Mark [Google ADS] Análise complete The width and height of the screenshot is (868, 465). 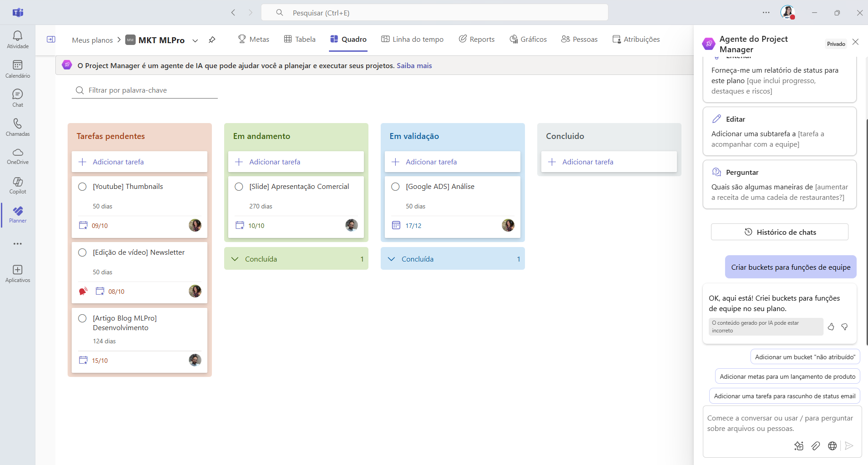395,187
